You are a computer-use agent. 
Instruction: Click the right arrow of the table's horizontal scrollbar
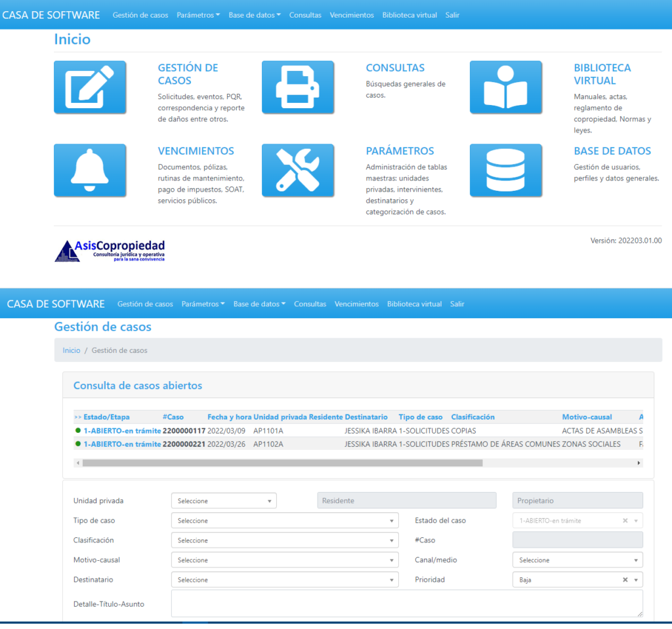[639, 463]
